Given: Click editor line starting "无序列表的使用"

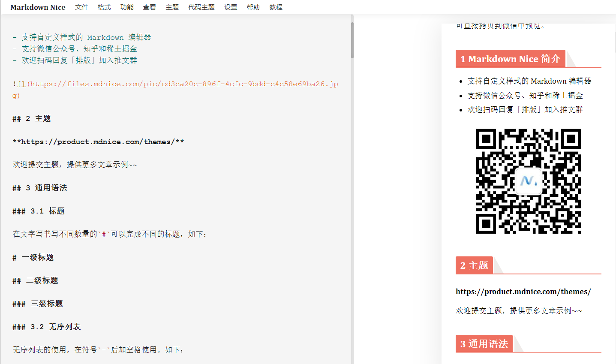Looking at the screenshot, I should pyautogui.click(x=98, y=350).
